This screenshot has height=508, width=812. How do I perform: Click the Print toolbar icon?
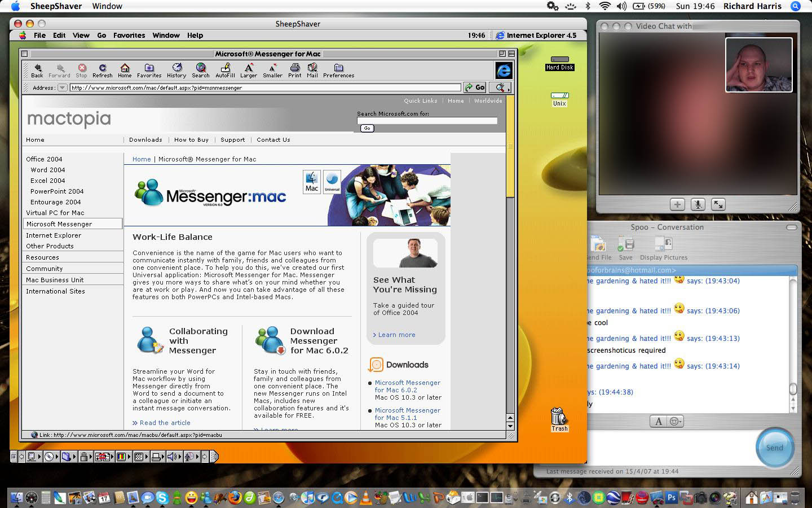point(294,71)
